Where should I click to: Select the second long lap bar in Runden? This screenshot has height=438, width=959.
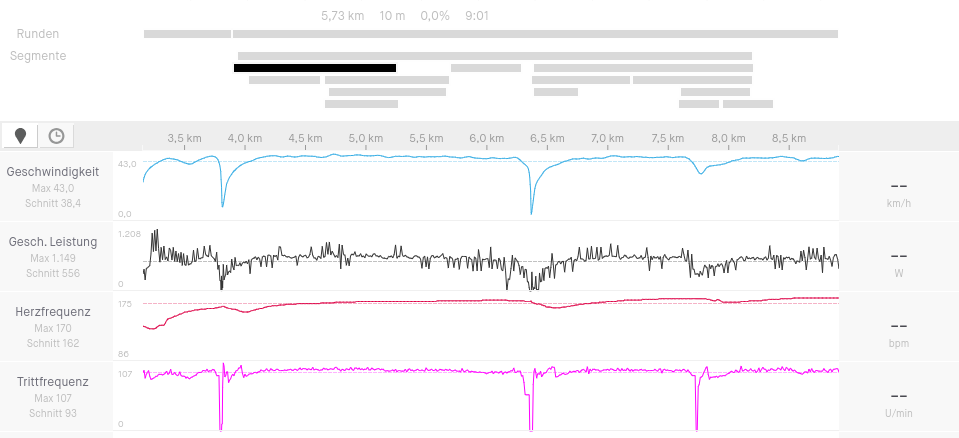pyautogui.click(x=535, y=34)
